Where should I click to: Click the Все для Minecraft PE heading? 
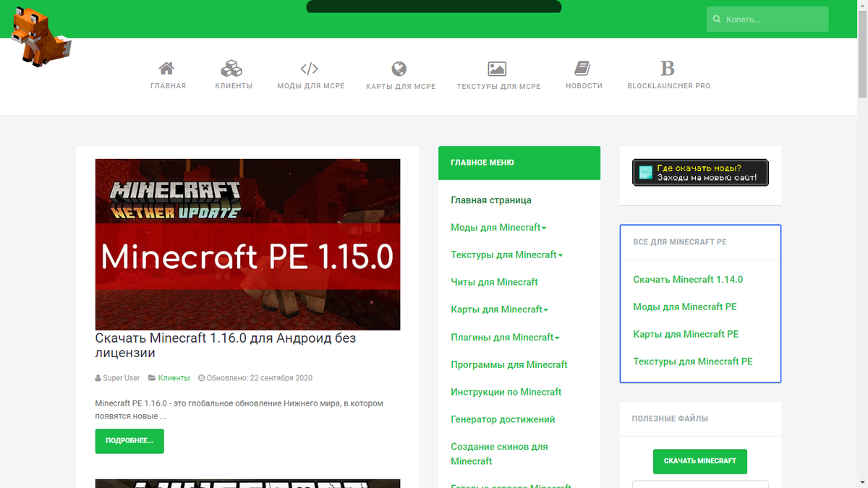tap(680, 242)
